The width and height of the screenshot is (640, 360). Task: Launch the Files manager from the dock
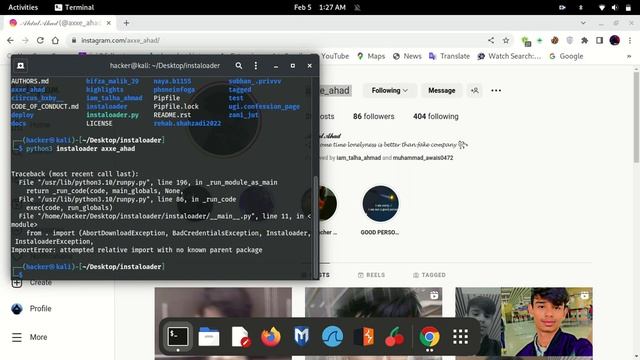click(209, 337)
